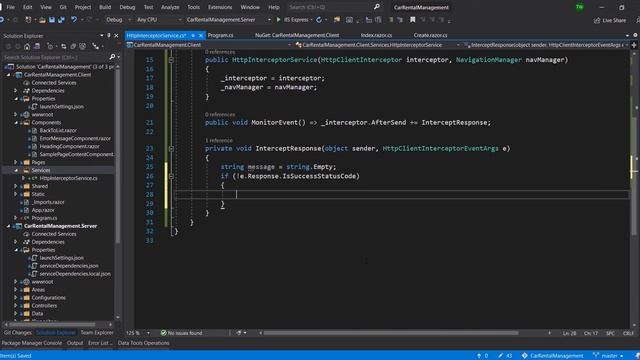The image size is (640, 360).
Task: Click the Undo arrow in the toolbar
Action: click(x=74, y=20)
